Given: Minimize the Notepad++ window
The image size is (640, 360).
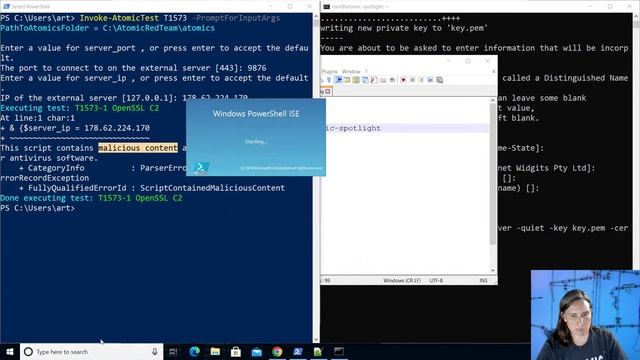Looking at the screenshot, I should 449,61.
